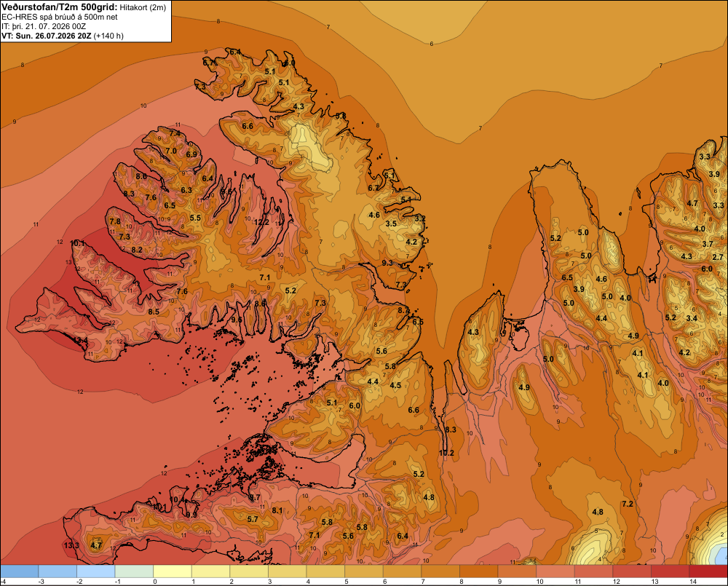Click the 8.5 temperature value
Screen dimensions: 728x586
[x=154, y=312]
